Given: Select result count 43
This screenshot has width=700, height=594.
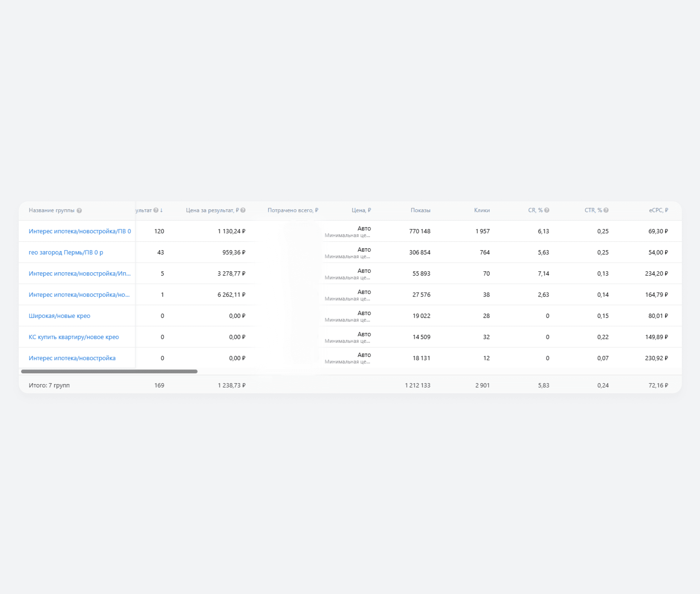Looking at the screenshot, I should [161, 253].
